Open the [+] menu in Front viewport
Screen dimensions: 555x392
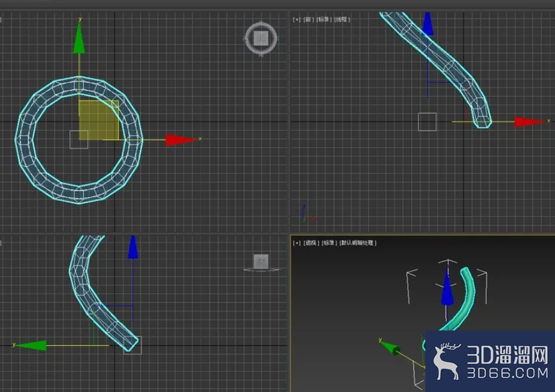click(x=296, y=19)
